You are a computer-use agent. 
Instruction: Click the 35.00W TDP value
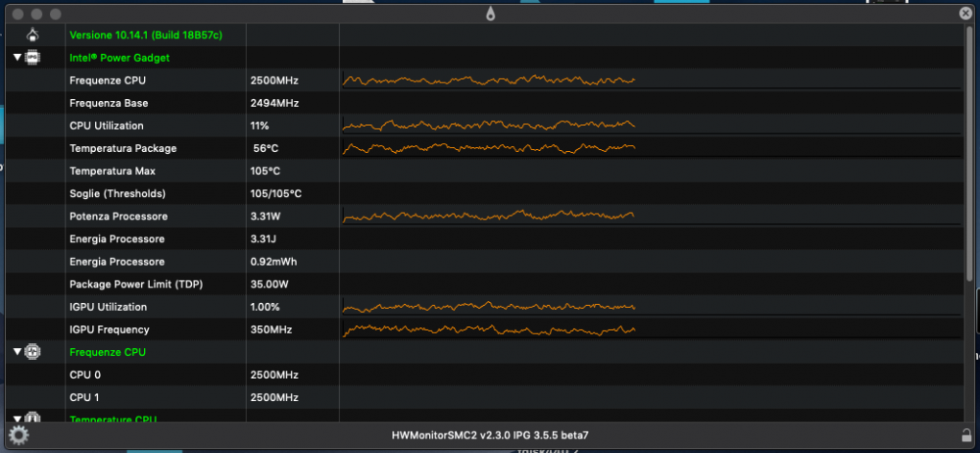click(x=269, y=284)
